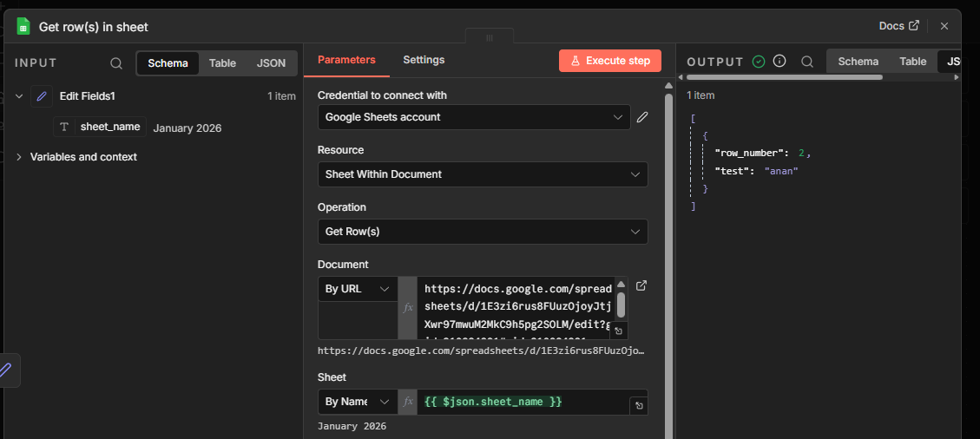Click the output info circle icon

tap(779, 62)
